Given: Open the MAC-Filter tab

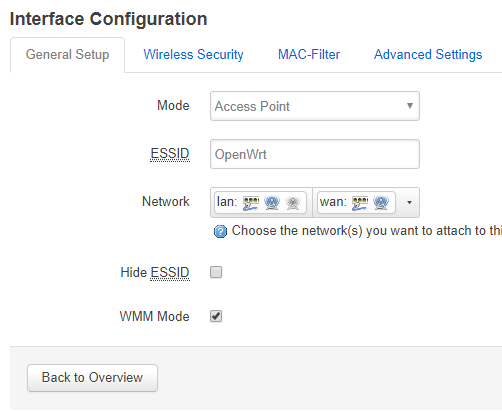Looking at the screenshot, I should click(309, 55).
